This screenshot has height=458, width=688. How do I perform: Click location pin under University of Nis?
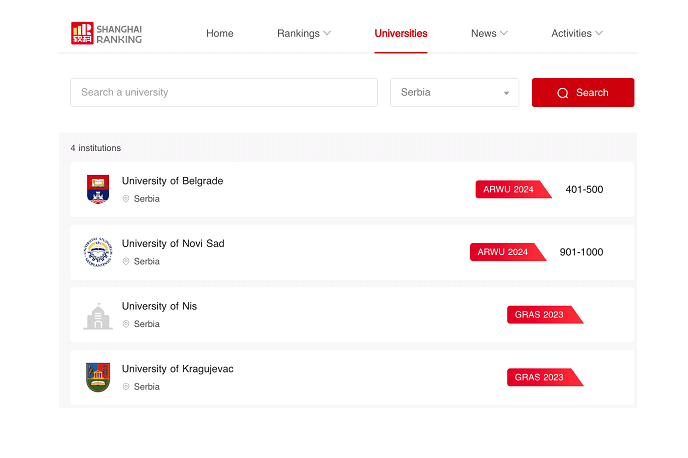(126, 324)
